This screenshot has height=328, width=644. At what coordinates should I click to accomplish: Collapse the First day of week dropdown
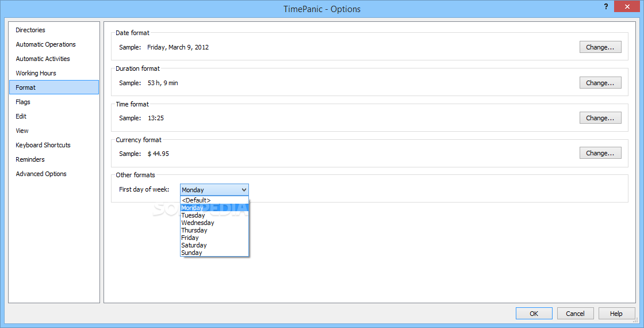pos(244,190)
